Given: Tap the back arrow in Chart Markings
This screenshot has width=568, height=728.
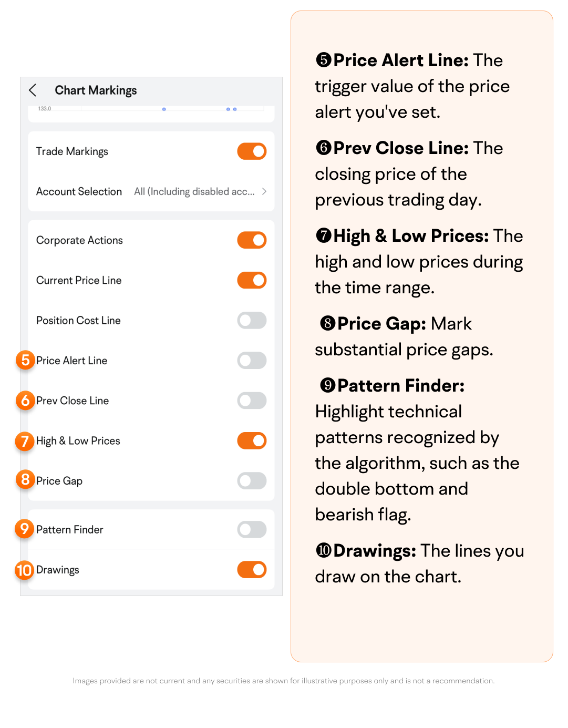Looking at the screenshot, I should [33, 90].
